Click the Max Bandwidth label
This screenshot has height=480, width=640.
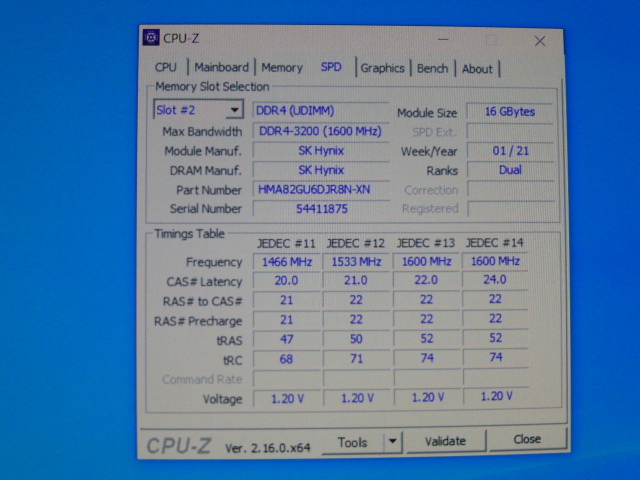tap(202, 132)
